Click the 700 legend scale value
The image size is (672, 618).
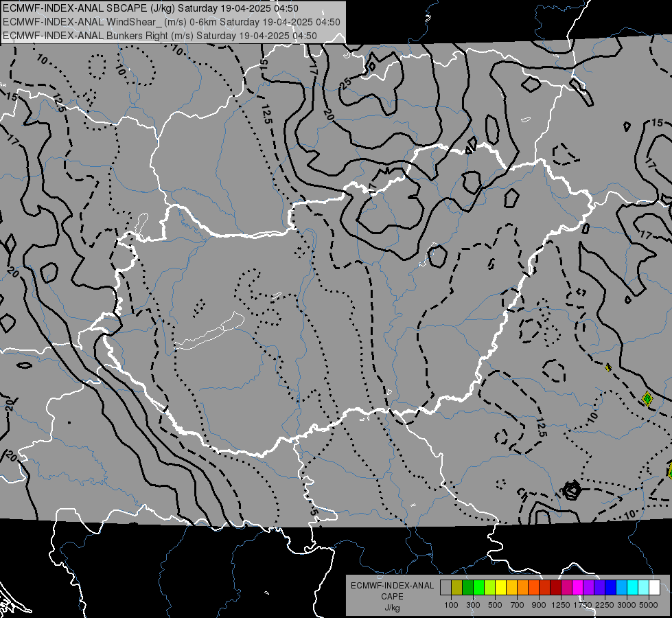tap(517, 605)
